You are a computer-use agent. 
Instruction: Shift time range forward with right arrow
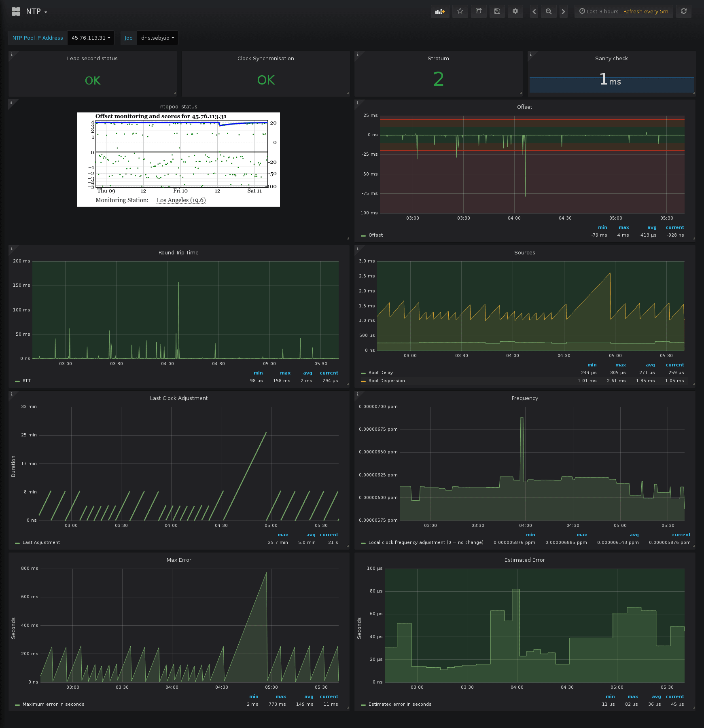click(x=563, y=11)
